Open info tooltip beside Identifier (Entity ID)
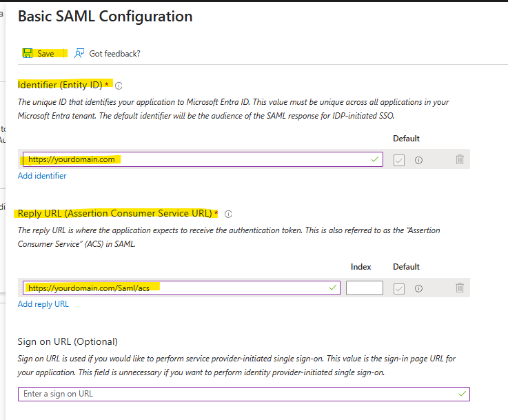508x420 pixels. tap(119, 86)
